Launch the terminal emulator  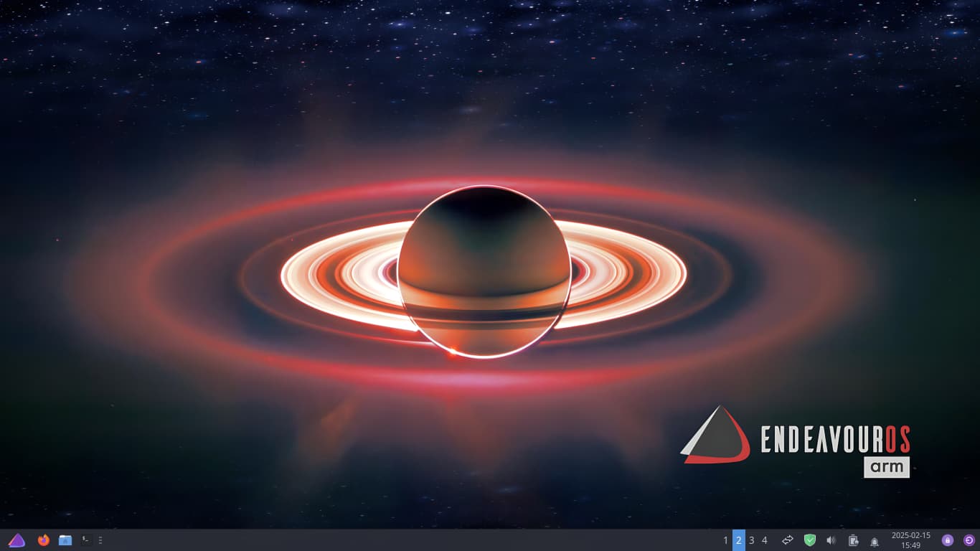[x=87, y=540]
